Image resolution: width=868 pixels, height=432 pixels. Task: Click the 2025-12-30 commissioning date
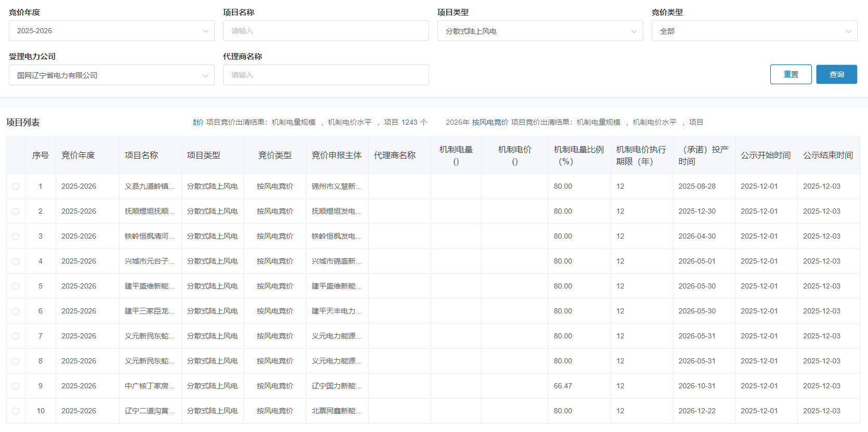(x=697, y=212)
